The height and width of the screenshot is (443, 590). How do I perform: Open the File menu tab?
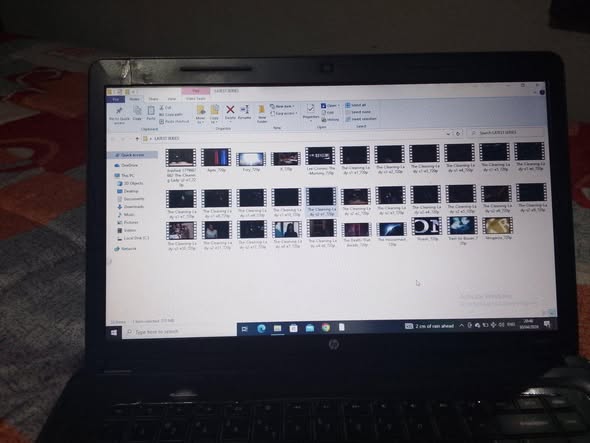[x=116, y=99]
